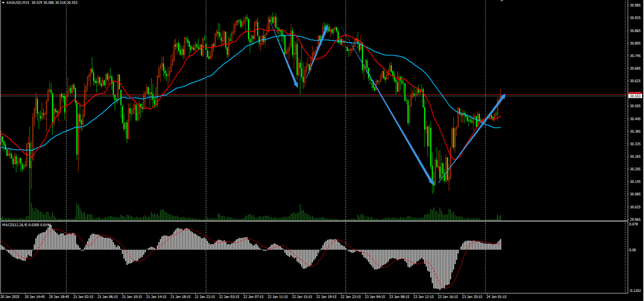The width and height of the screenshot is (644, 301).
Task: Click the 23 Jan 12:15 time label
Action: click(x=423, y=296)
